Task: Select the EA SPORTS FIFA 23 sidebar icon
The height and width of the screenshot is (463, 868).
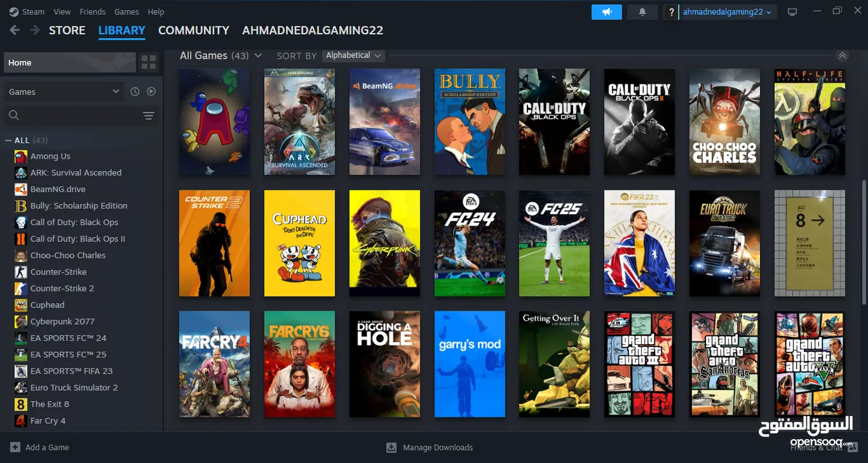Action: (x=21, y=371)
